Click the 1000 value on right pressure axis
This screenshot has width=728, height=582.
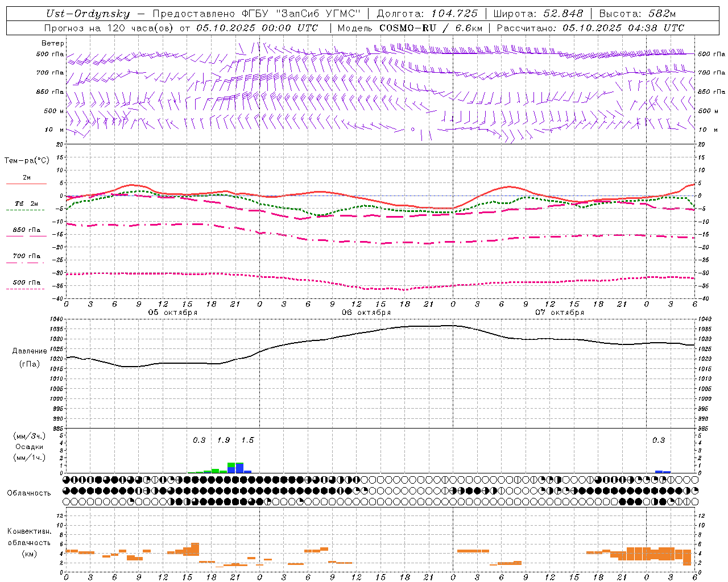tap(705, 399)
